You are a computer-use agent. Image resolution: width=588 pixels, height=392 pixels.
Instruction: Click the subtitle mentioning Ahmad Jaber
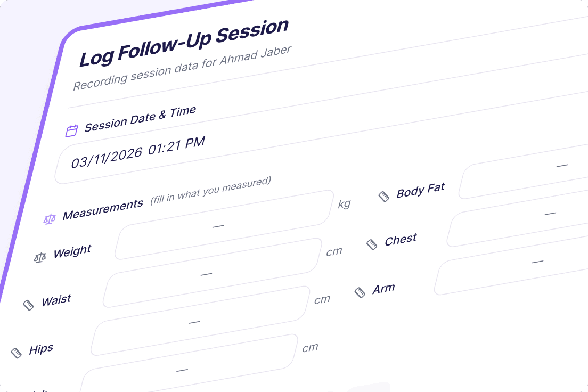tap(183, 69)
